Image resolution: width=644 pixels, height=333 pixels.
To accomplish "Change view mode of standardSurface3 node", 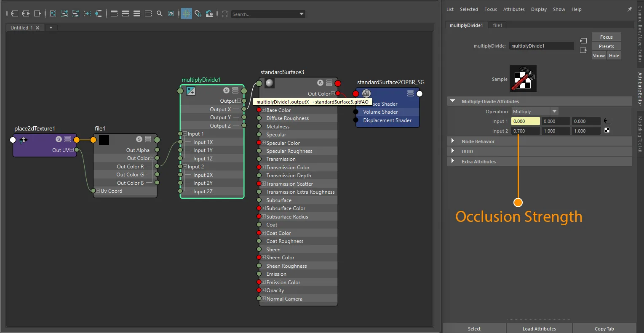I will pyautogui.click(x=329, y=83).
